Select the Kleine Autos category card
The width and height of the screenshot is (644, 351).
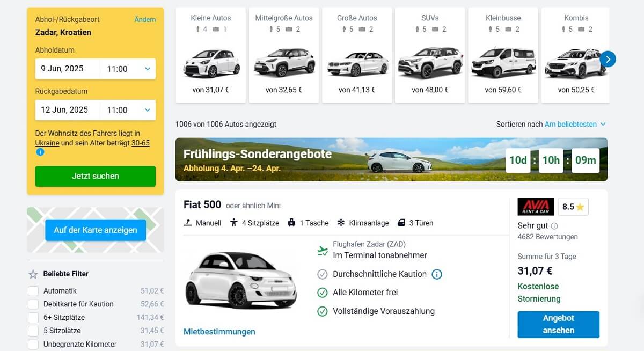(211, 55)
